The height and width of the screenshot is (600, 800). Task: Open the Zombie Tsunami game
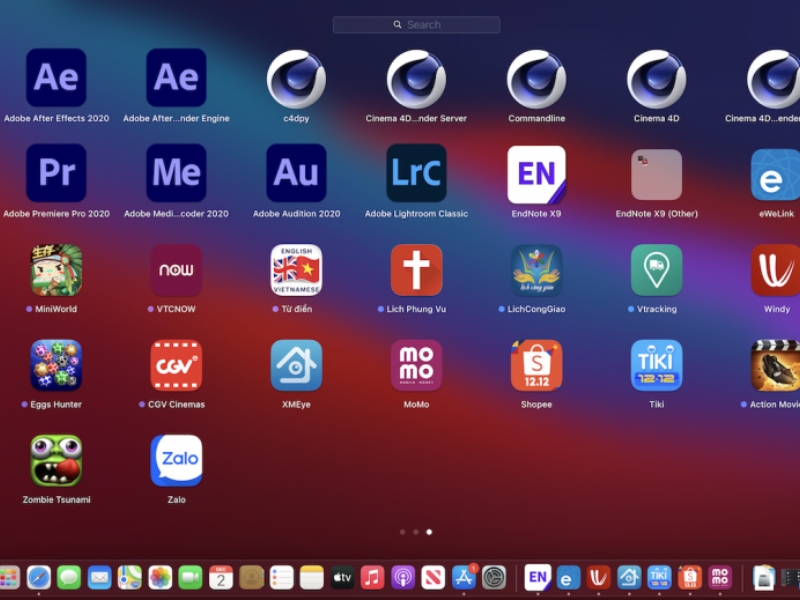[56, 461]
